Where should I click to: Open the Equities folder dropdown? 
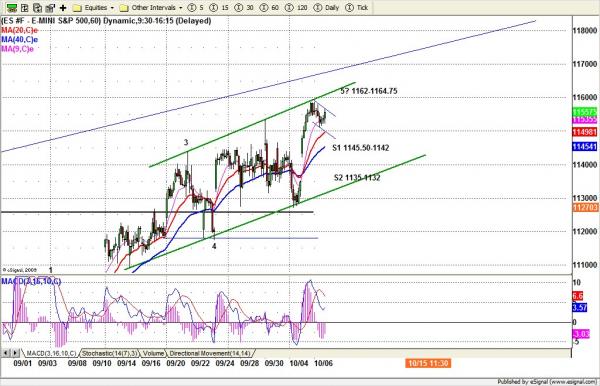[94, 8]
